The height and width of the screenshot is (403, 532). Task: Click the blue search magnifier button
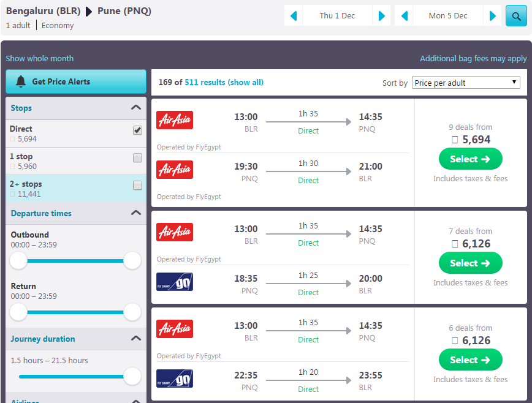click(516, 15)
